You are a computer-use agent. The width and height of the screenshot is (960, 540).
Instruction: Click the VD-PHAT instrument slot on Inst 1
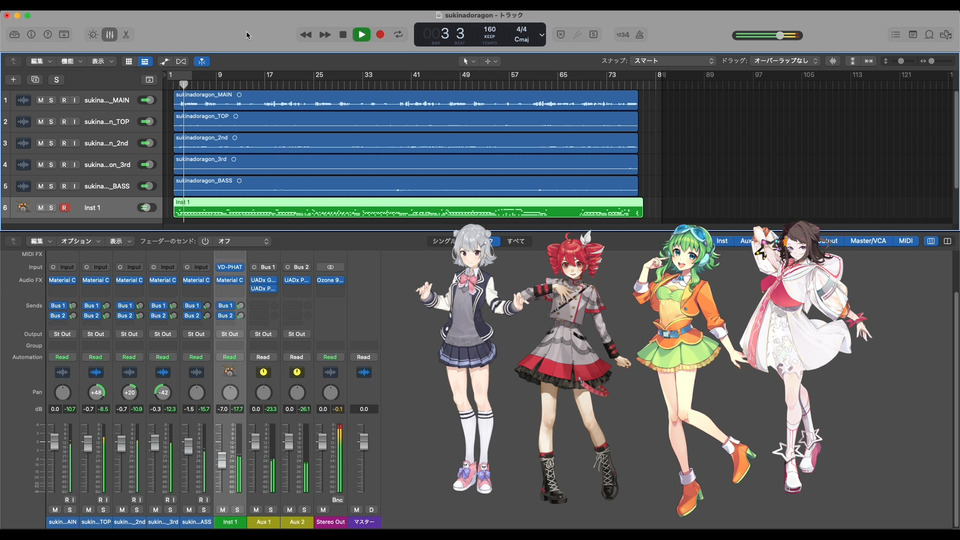(229, 267)
